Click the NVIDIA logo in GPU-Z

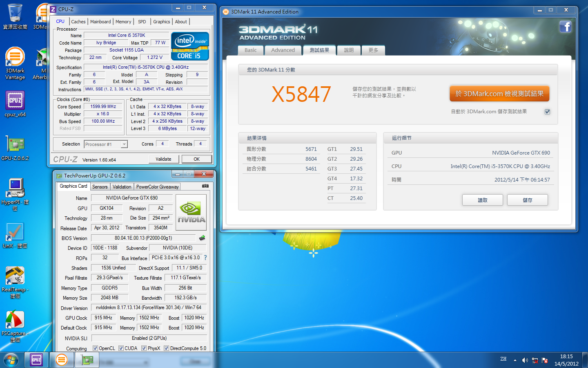(x=191, y=213)
